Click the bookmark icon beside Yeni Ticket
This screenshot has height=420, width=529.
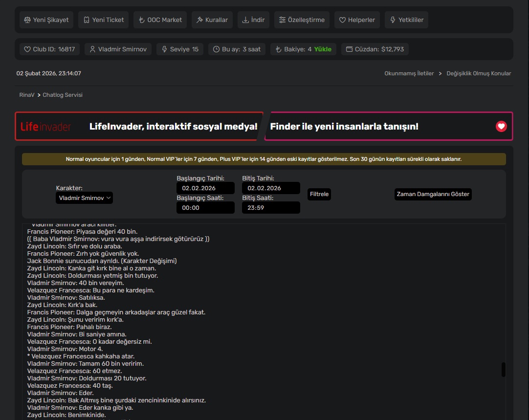coord(87,20)
